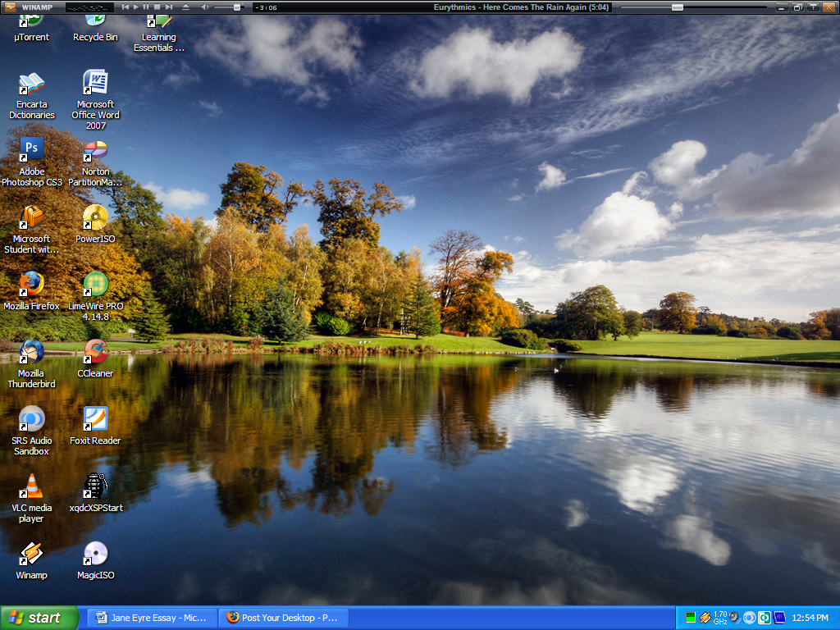
Task: Select the Mozilla Thunderbird shortcut
Action: click(31, 352)
